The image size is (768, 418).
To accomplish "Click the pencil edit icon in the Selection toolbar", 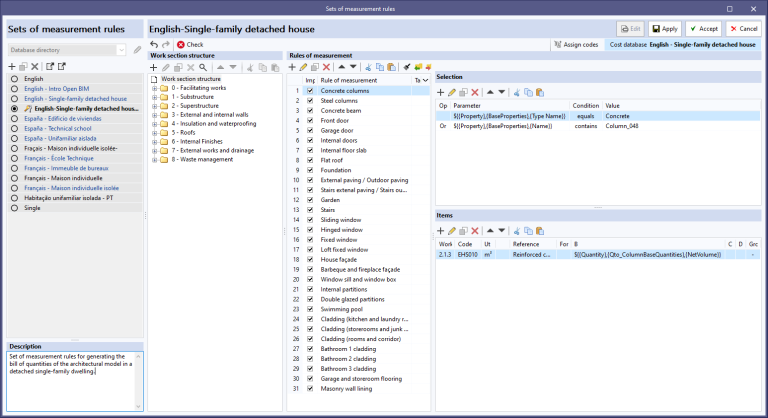I will coord(452,93).
